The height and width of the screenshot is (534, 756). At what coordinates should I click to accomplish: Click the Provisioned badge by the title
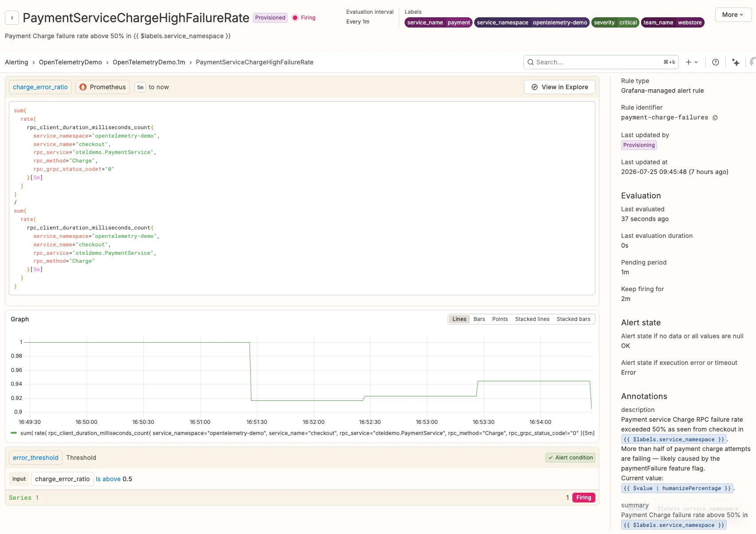270,18
